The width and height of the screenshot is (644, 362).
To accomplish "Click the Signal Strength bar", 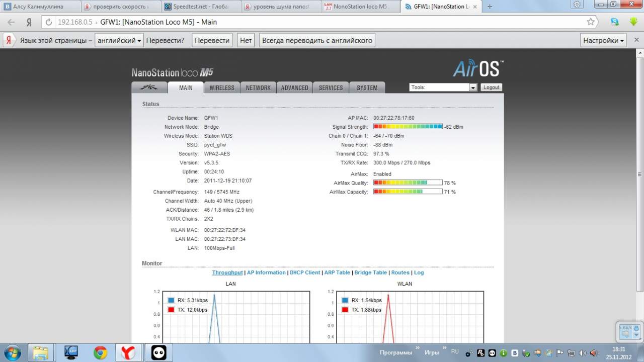I will click(x=408, y=127).
